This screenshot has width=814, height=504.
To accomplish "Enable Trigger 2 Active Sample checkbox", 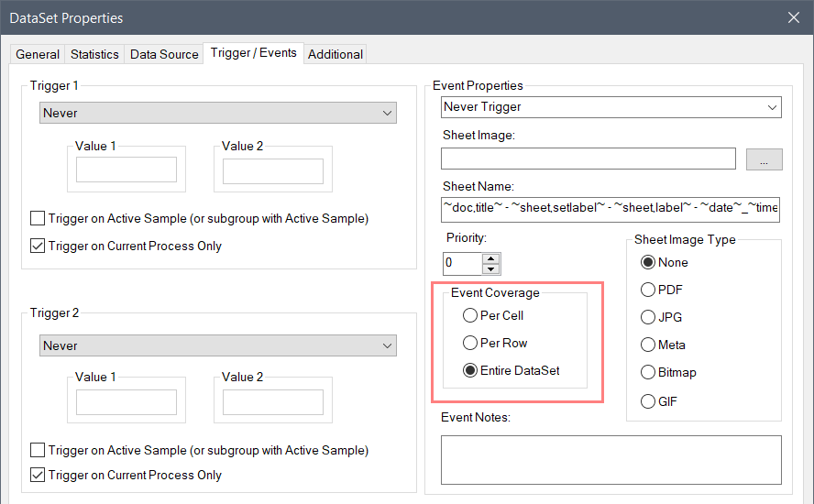I will 38,451.
